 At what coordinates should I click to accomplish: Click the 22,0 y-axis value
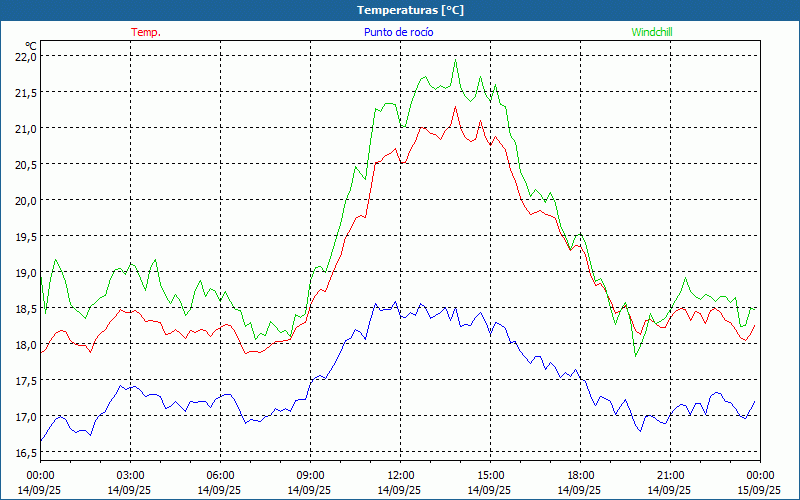[25, 57]
